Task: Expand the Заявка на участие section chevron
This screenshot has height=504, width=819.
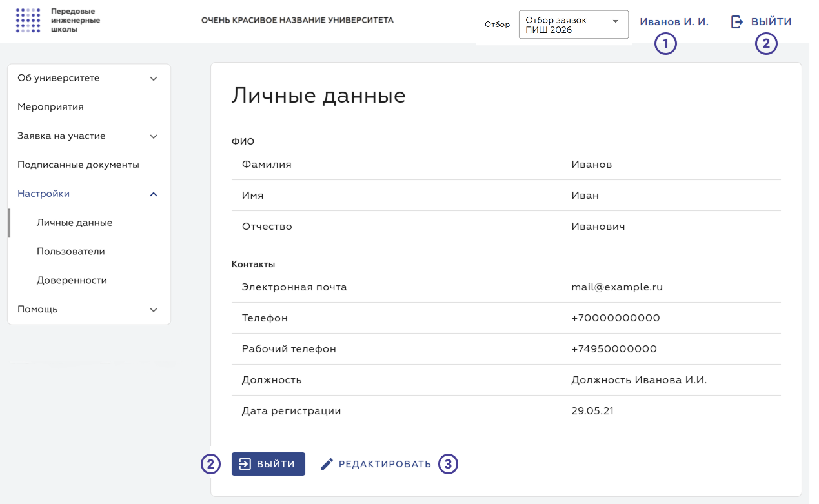Action: click(154, 137)
